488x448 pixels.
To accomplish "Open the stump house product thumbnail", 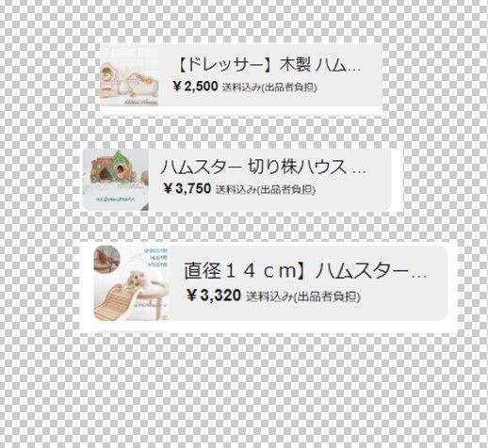I will tap(116, 180).
